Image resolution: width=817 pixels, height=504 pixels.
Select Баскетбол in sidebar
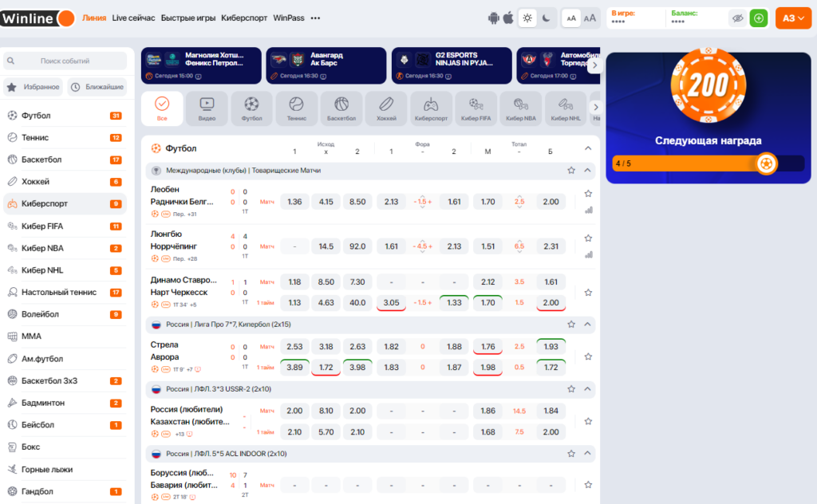[x=65, y=159]
